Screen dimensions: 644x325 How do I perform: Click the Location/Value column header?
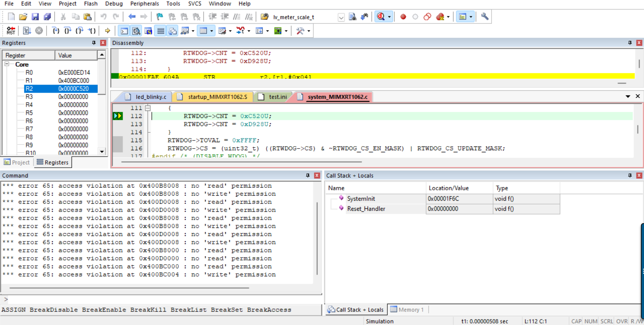click(459, 188)
